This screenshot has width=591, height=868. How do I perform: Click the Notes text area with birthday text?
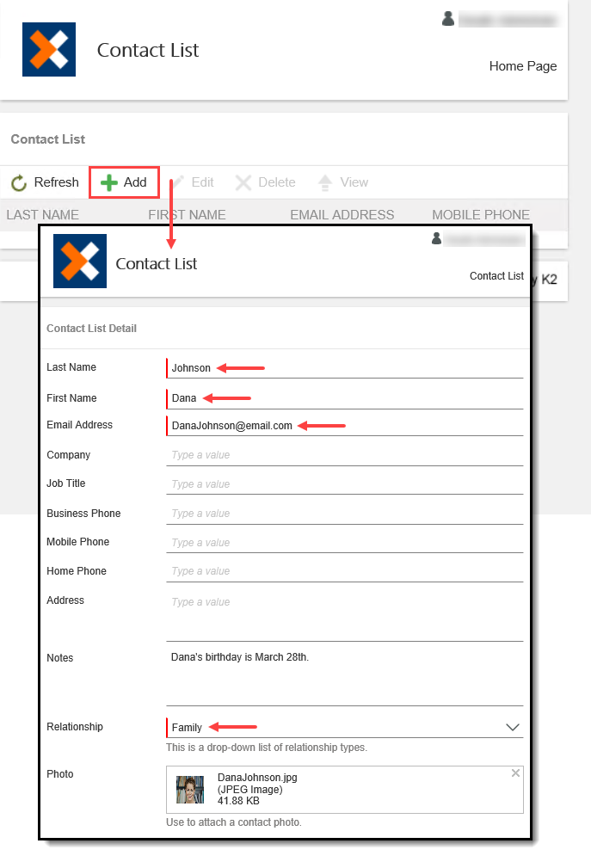pyautogui.click(x=345, y=677)
